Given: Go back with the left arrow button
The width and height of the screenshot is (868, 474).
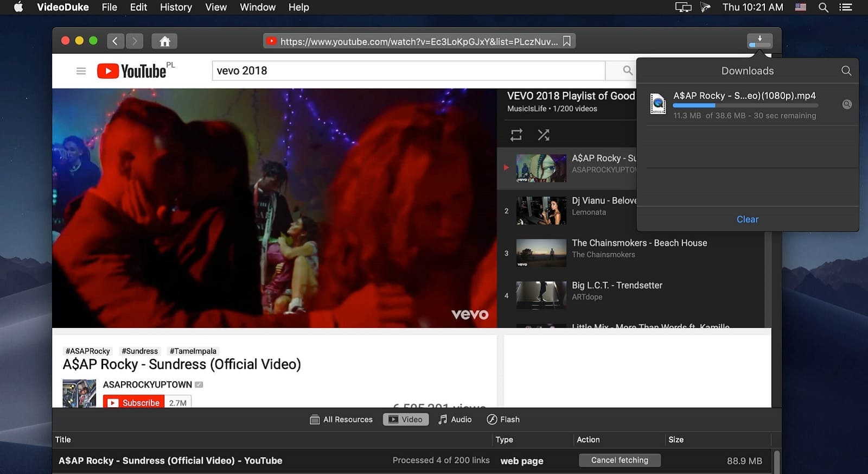Looking at the screenshot, I should pyautogui.click(x=115, y=41).
